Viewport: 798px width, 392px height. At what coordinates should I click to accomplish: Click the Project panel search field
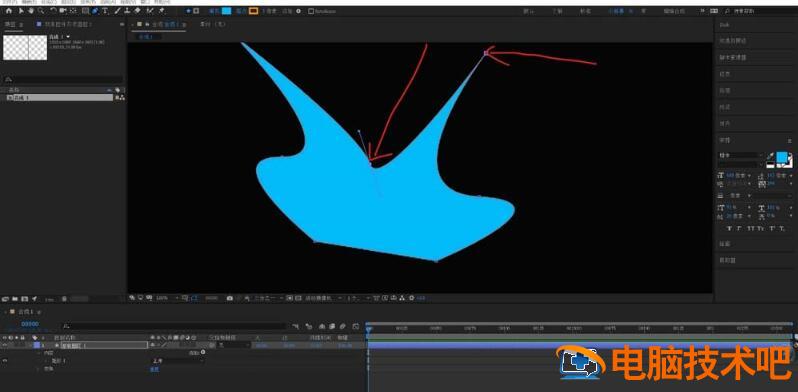pos(63,79)
